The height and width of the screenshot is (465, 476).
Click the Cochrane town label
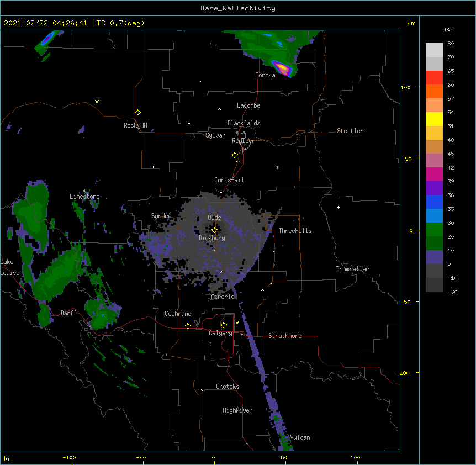[178, 314]
